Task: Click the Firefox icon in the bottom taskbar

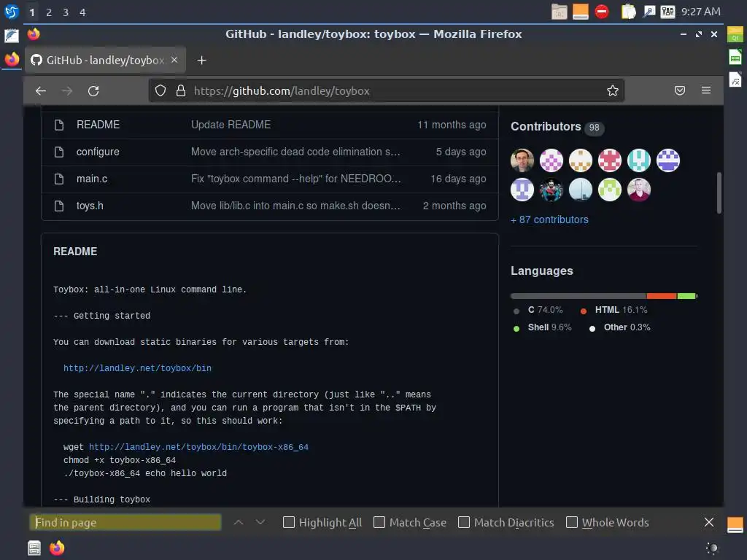Action: (57, 548)
